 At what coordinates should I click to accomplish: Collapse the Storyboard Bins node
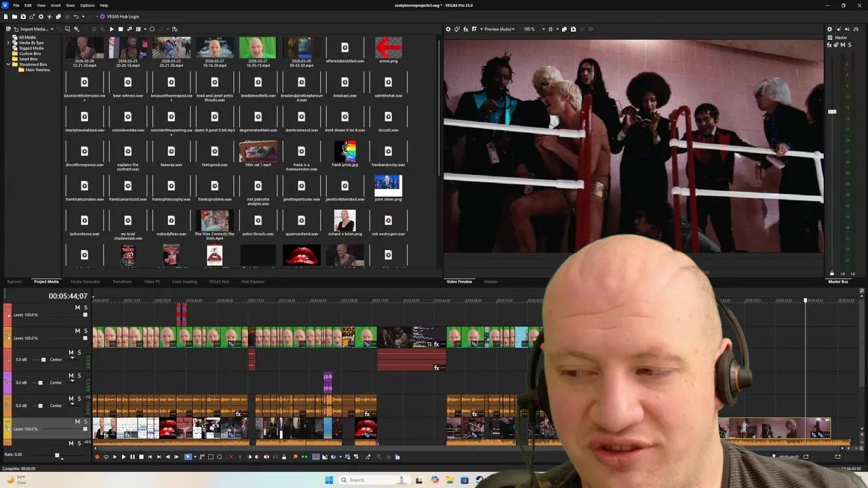coord(8,64)
